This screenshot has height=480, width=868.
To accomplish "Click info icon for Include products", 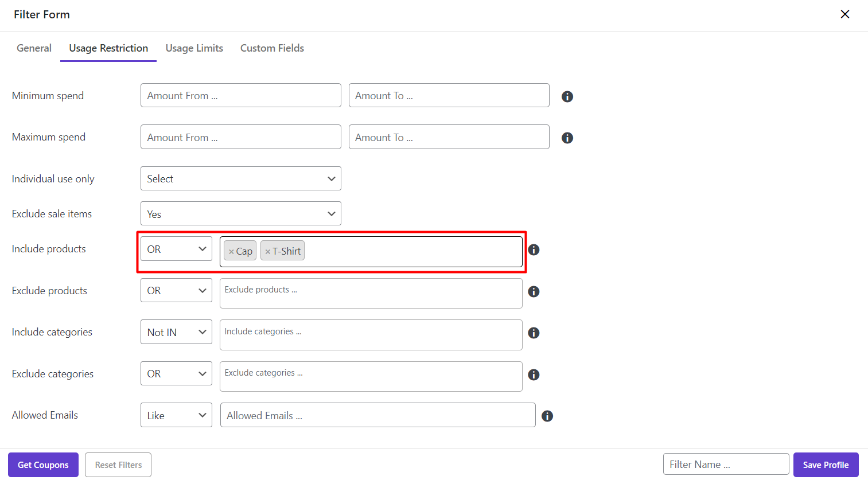I will 534,249.
